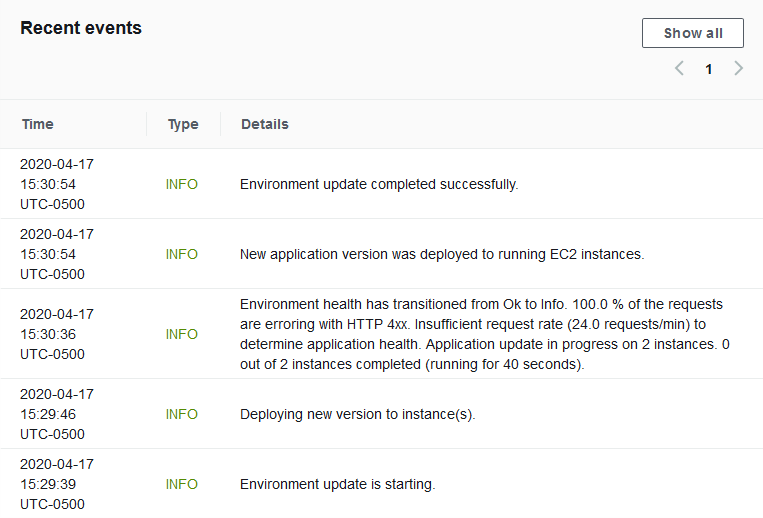The height and width of the screenshot is (518, 763).
Task: Click the Details column header
Action: (x=265, y=124)
